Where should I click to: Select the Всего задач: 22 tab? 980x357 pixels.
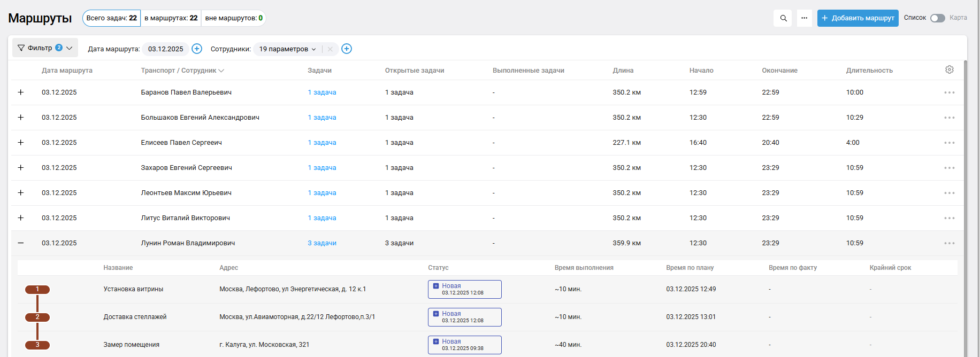point(111,18)
